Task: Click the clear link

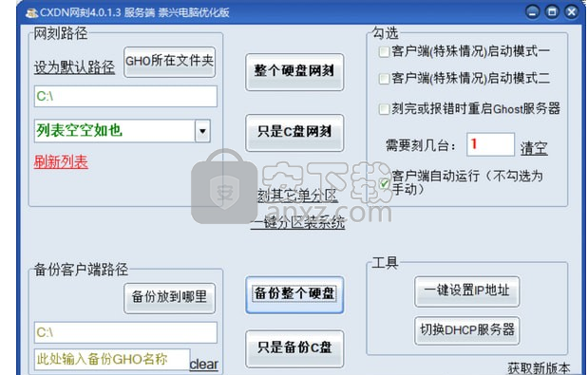Action: click(x=203, y=365)
